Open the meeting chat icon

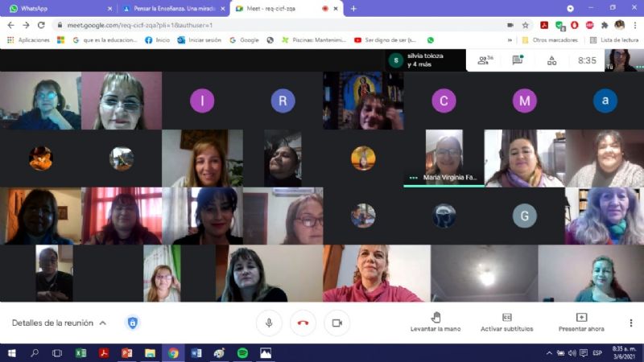[518, 60]
